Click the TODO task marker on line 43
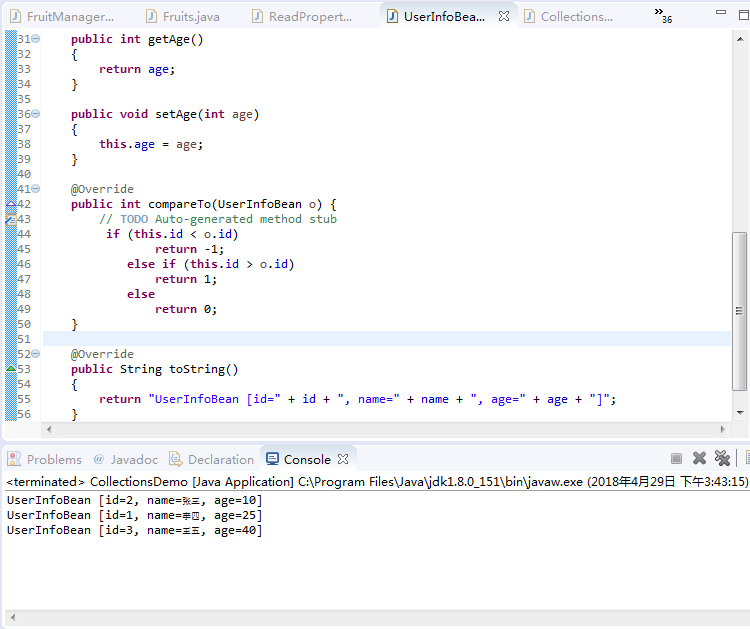 coord(11,219)
